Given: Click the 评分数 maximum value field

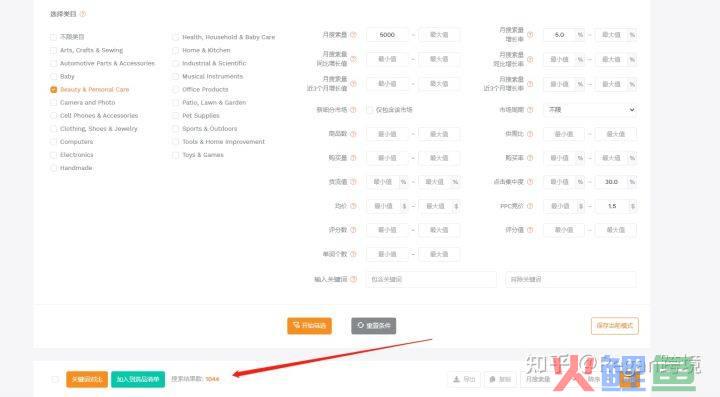Looking at the screenshot, I should tap(439, 230).
